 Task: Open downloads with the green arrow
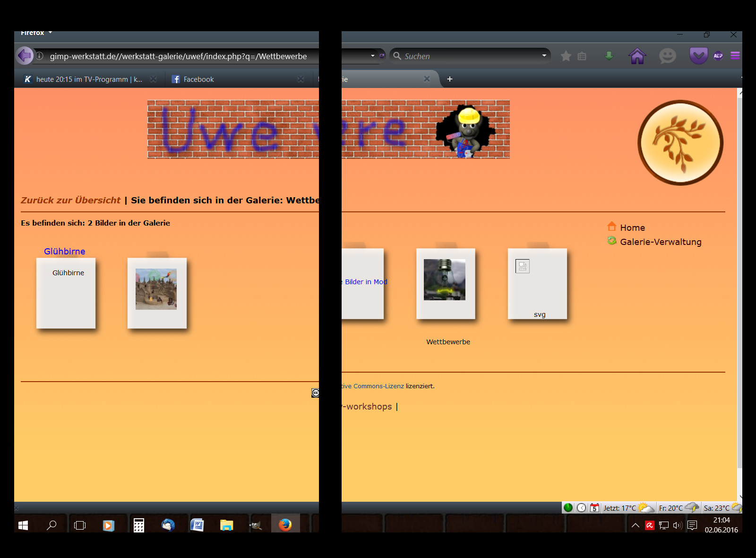click(x=609, y=56)
